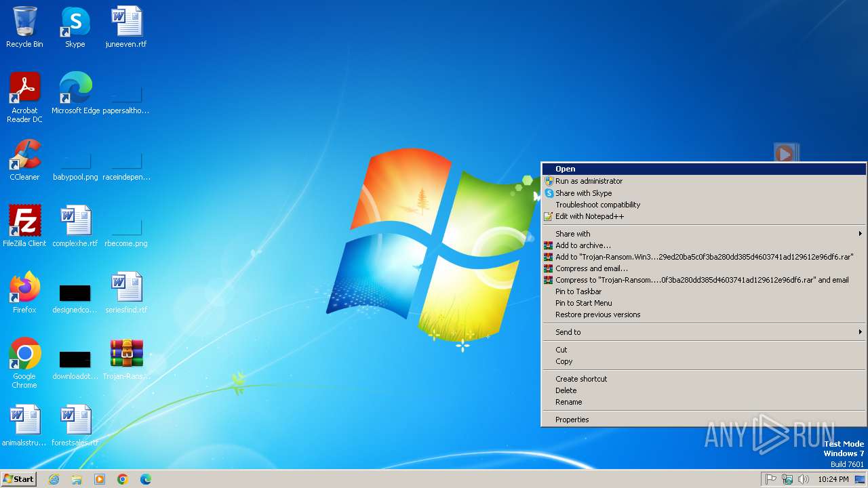Choose Pin to Start Menu
Viewport: 868px width, 488px height.
(703, 303)
